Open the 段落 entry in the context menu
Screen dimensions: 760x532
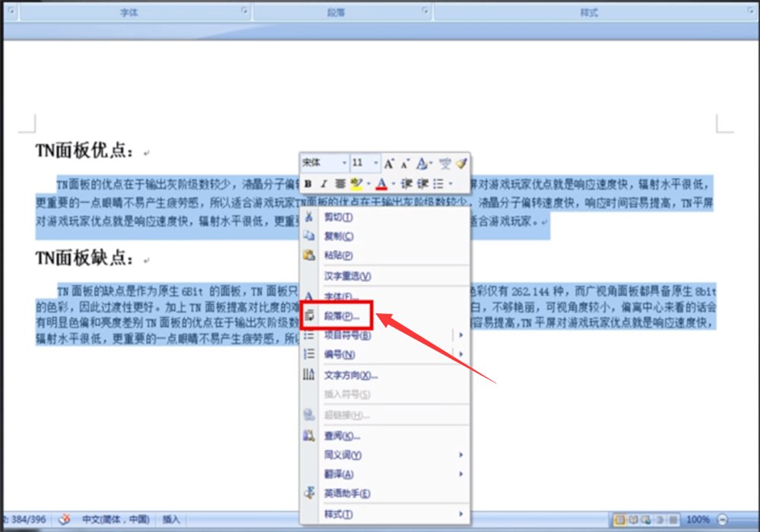click(x=342, y=315)
